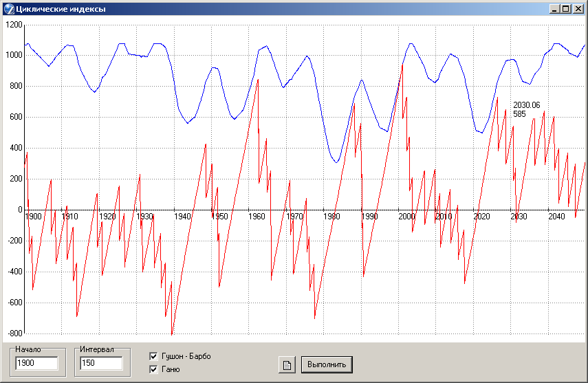Click the 1200 value on the y-axis
The image size is (588, 383).
tap(14, 25)
